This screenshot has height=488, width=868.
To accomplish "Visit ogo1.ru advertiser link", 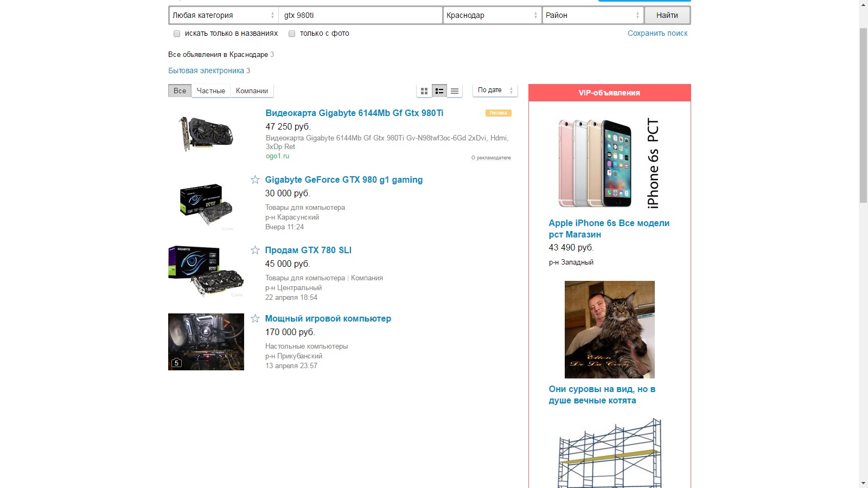I will [x=277, y=156].
